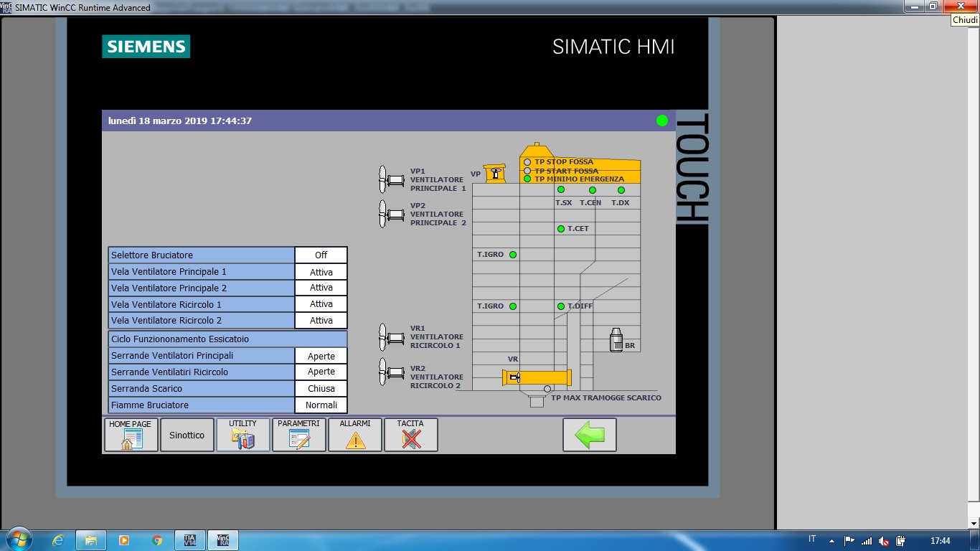Click the window's scroll-down arrow
This screenshot has width=980, height=551.
[x=974, y=524]
